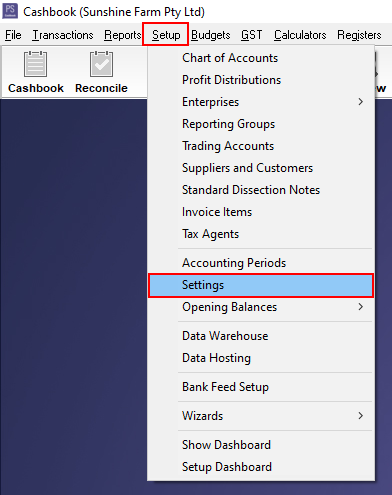Open Invoice Items
392x495 pixels.
[261, 212]
